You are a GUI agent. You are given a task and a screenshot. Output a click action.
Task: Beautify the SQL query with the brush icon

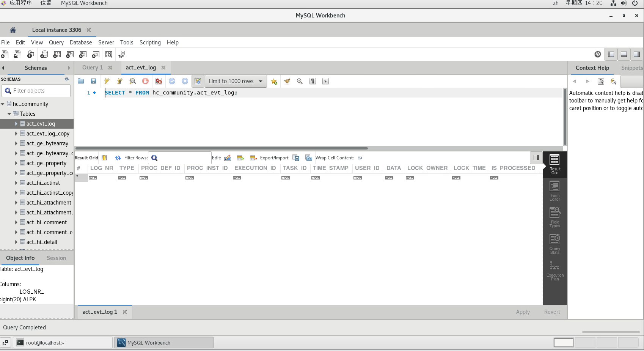click(x=287, y=81)
